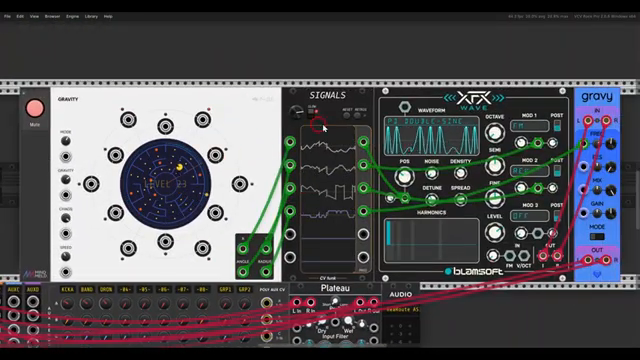
Task: Click the RADIUS output jack on Gravity
Action: (266, 271)
